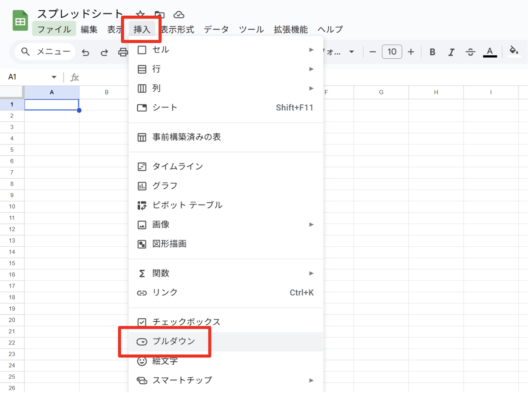The image size is (532, 393).
Task: Select cell B3 in the grid
Action: [107, 127]
